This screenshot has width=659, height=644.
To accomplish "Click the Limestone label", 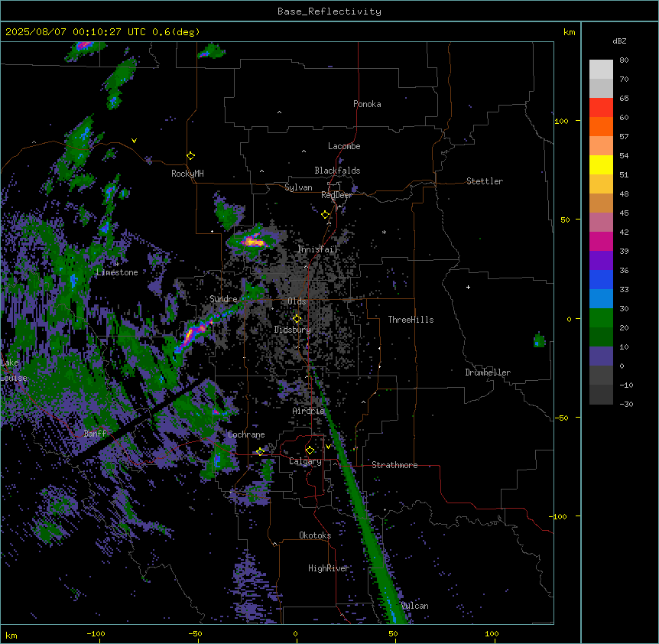I will [117, 272].
